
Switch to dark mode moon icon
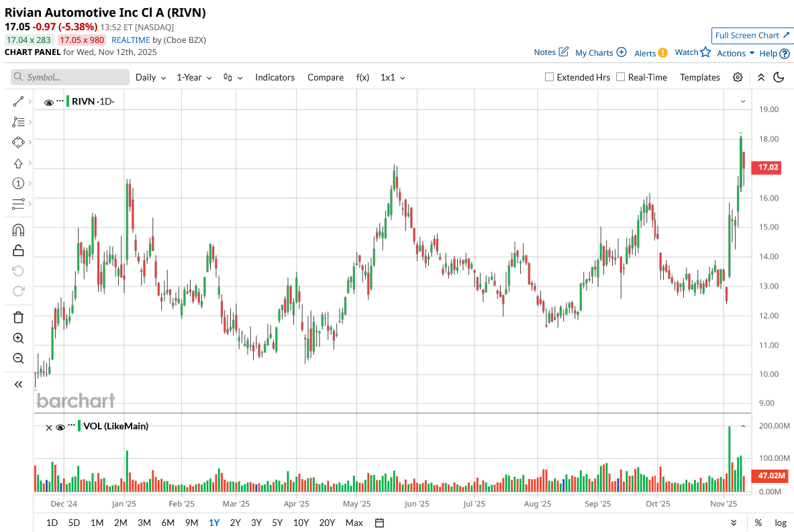779,77
